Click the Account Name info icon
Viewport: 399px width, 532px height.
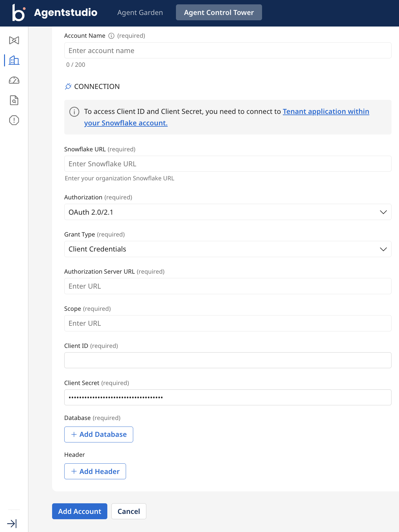pos(111,36)
